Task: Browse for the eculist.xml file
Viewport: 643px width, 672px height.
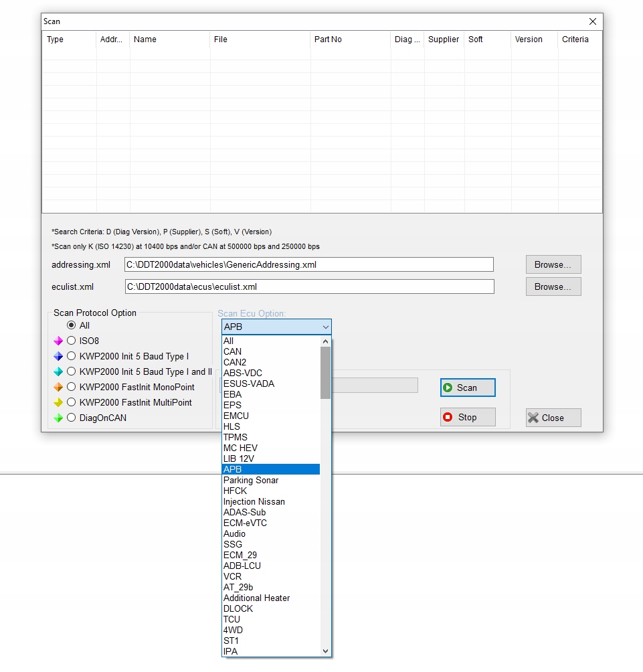Action: [x=553, y=286]
